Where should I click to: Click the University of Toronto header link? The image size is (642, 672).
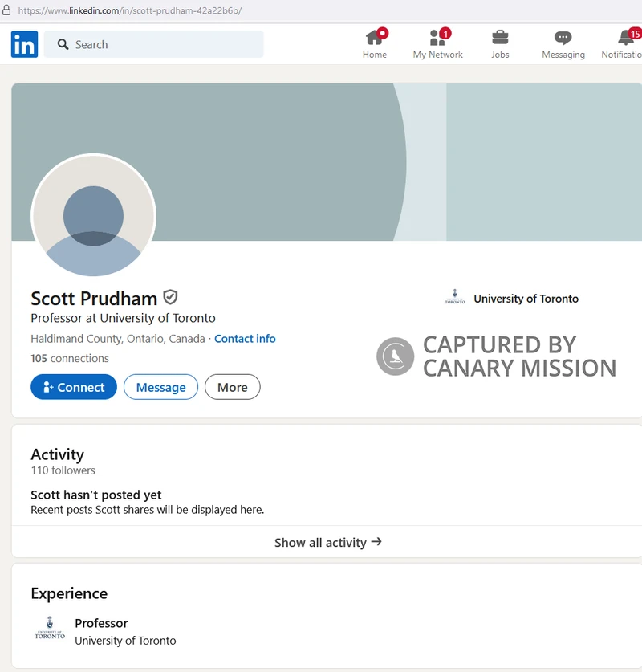[526, 299]
